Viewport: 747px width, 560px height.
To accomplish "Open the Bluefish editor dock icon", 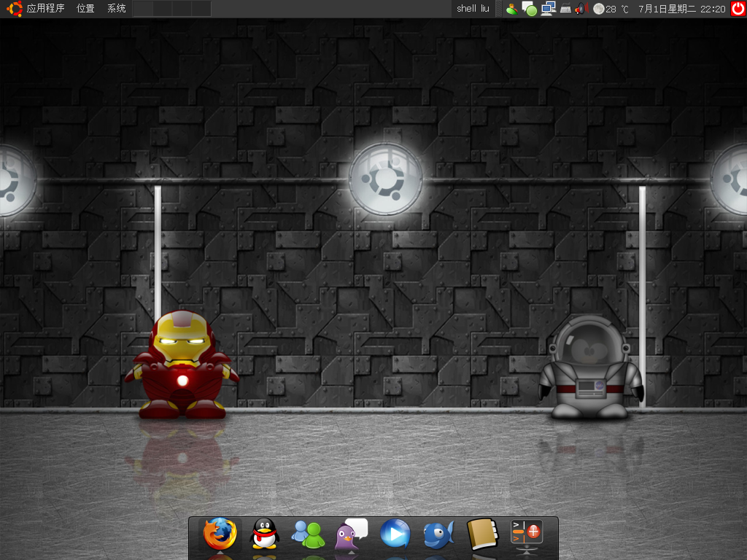I will (438, 534).
